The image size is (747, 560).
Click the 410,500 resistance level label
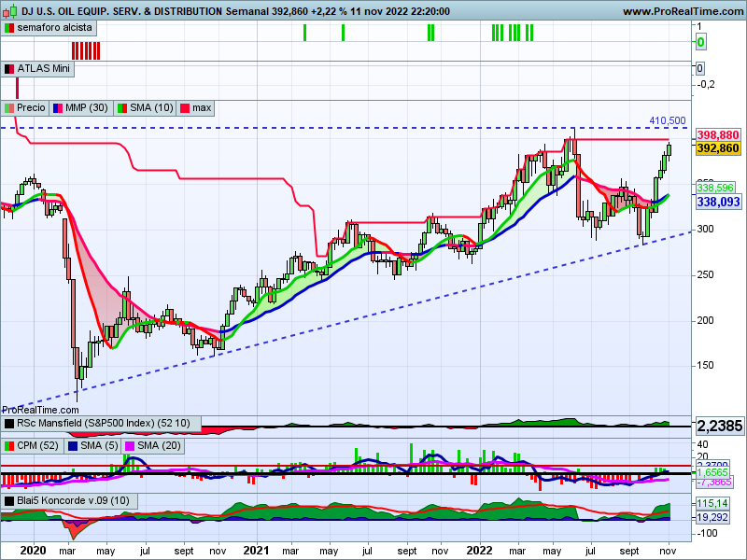coord(668,121)
